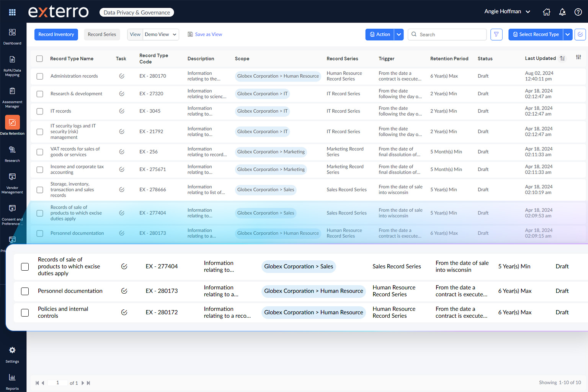588x392 pixels.
Task: Check Storage, inventory, transaction row
Action: [40, 190]
